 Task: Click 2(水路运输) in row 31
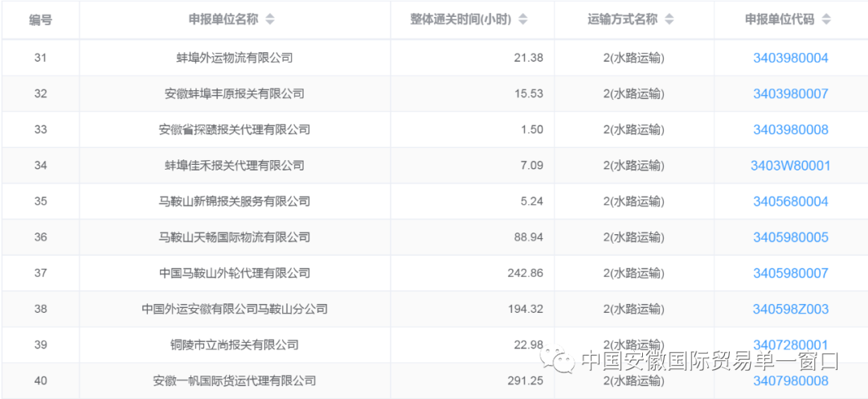[x=634, y=58]
